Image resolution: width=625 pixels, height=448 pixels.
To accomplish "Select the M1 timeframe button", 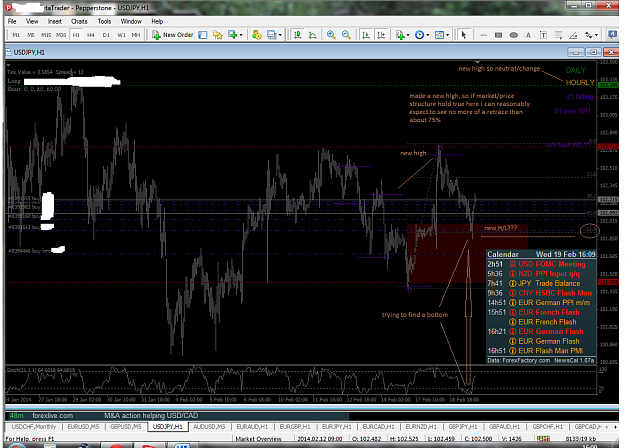I will pos(16,35).
